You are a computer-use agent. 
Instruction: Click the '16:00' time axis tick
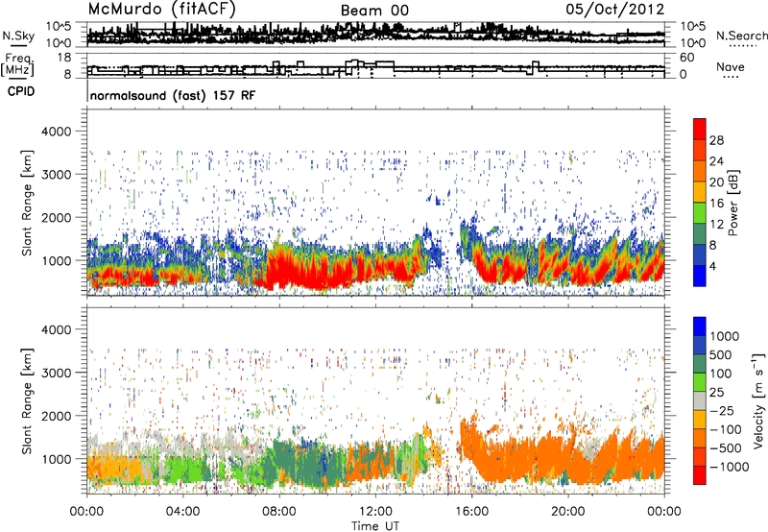[471, 512]
